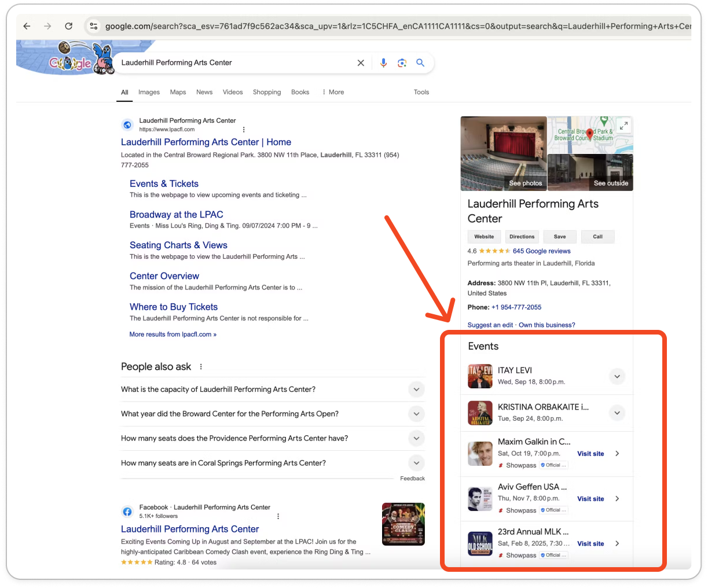Open the ITAY LEVI event poster thumbnail
The image size is (708, 588).
point(480,376)
